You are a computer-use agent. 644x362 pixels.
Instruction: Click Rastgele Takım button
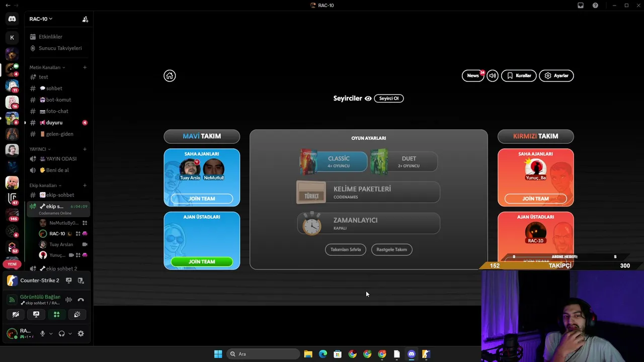tap(392, 249)
